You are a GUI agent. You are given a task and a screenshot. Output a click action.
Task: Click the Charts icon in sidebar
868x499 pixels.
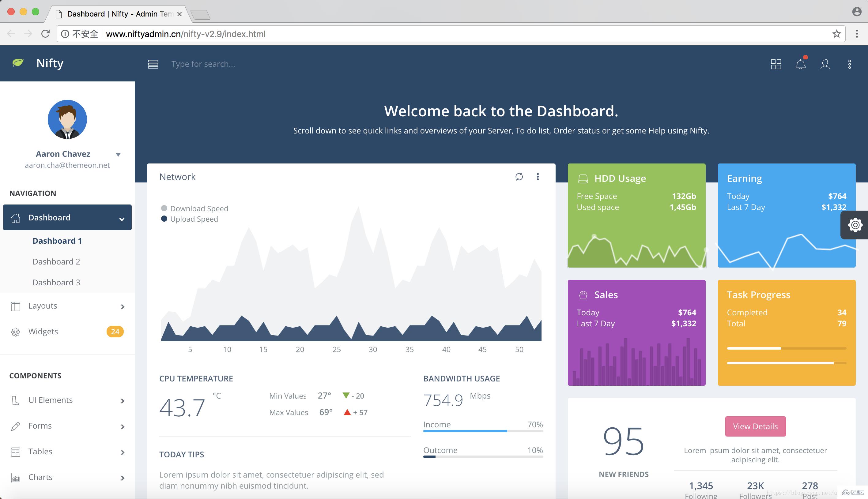[x=15, y=477]
